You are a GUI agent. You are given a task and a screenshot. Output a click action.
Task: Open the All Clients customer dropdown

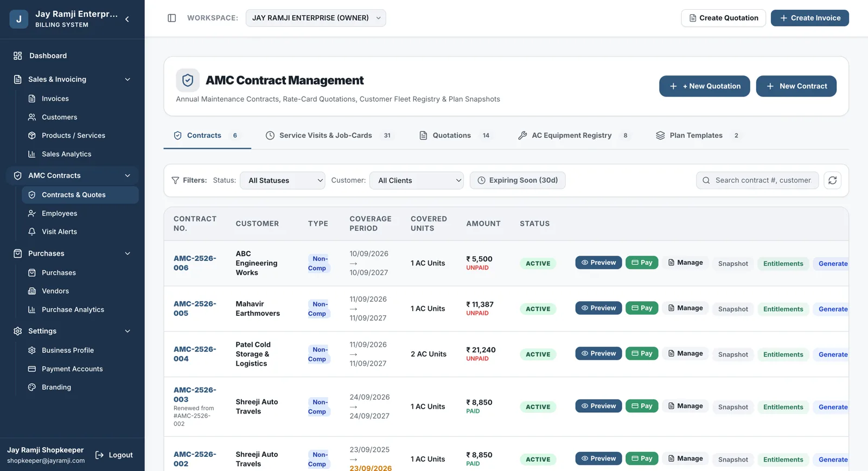click(x=417, y=181)
